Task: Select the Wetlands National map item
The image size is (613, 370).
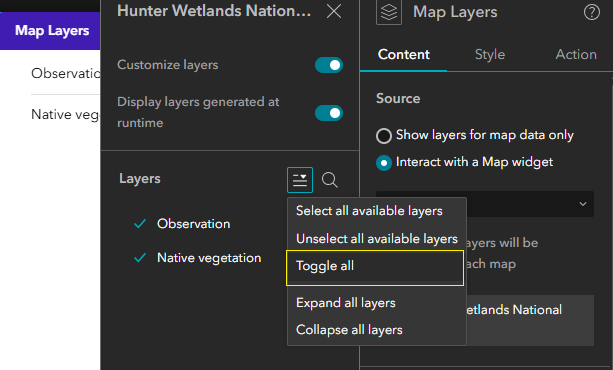Action: click(x=530, y=320)
